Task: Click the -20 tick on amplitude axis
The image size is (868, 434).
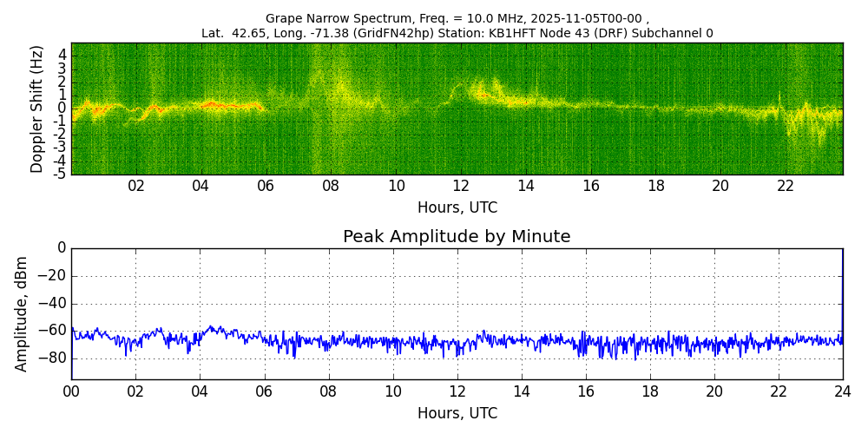Action: pyautogui.click(x=53, y=276)
